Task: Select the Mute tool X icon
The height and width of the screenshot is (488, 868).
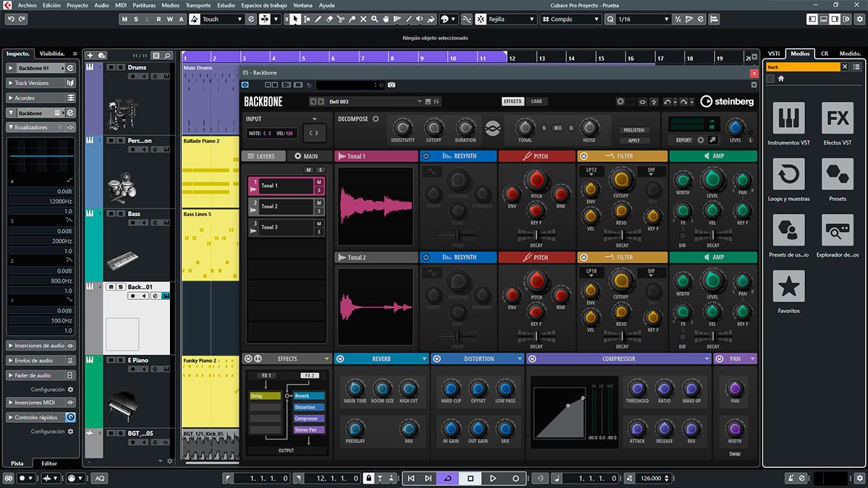Action: click(x=363, y=20)
